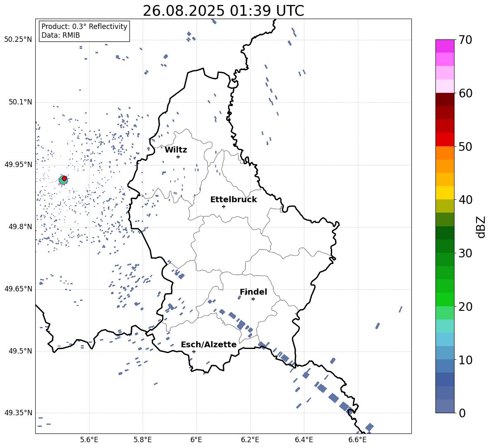Click the colorbar tick value 40
Image resolution: width=491 pixels, height=448 pixels.
click(x=466, y=200)
